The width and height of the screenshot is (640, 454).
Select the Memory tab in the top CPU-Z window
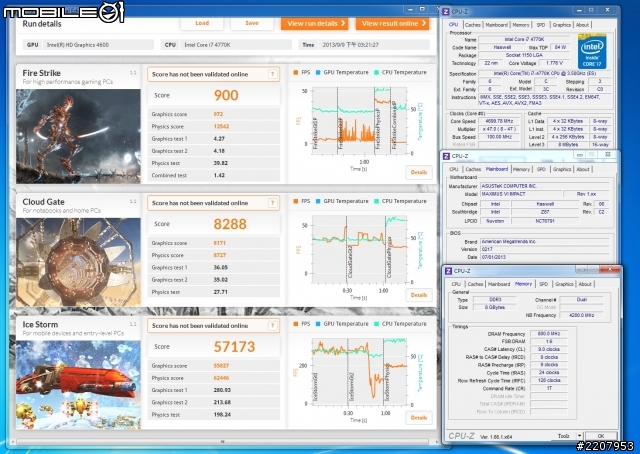pyautogui.click(x=521, y=24)
